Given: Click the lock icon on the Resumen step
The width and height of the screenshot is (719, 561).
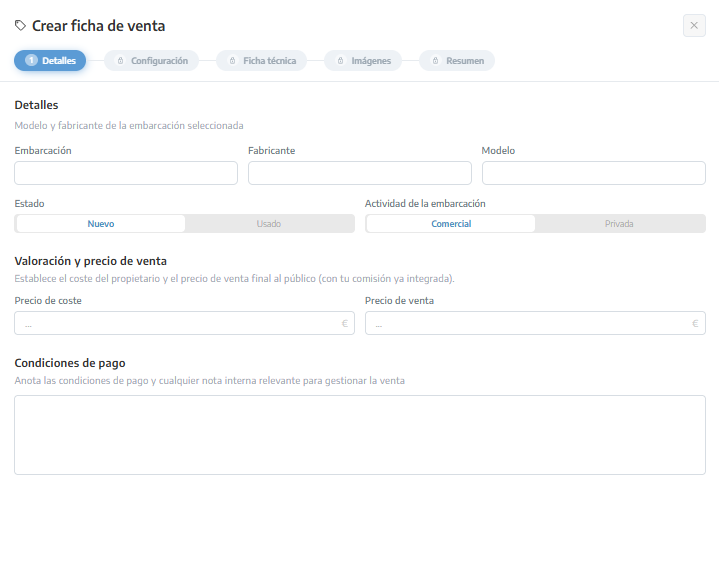Looking at the screenshot, I should point(436,61).
